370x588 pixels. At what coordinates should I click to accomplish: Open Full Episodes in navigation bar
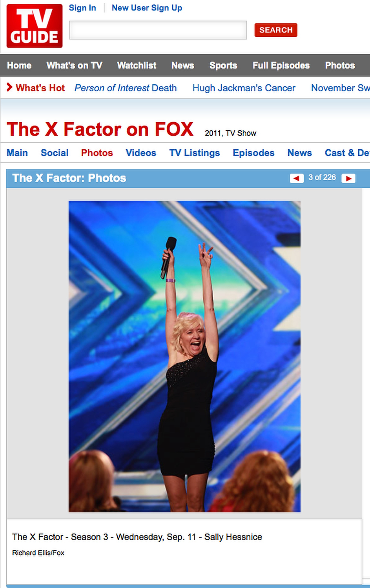click(x=281, y=65)
